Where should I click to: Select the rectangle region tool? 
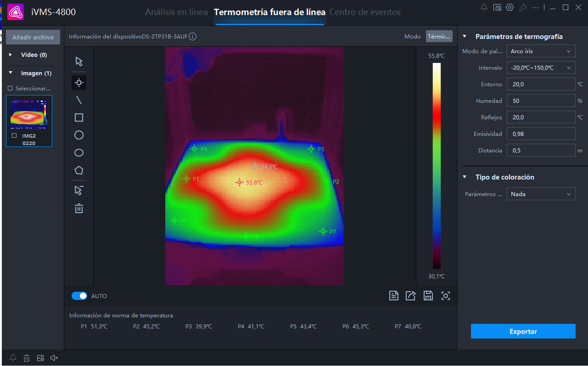[79, 118]
